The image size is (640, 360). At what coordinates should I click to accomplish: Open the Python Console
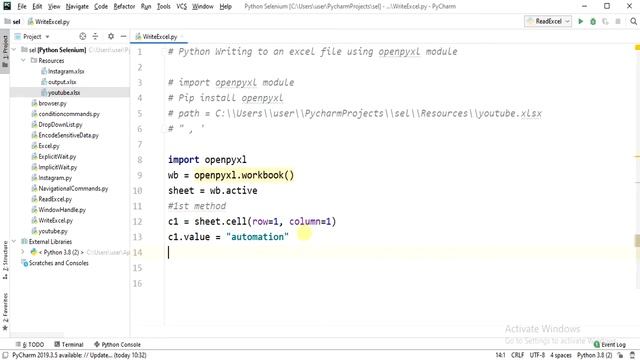pos(117,344)
